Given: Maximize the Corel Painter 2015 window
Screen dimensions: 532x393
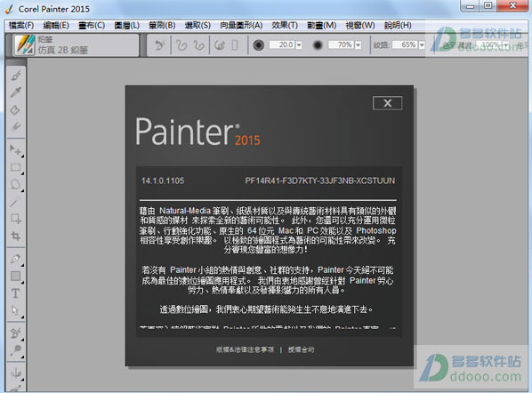Looking at the screenshot, I should [x=488, y=5].
